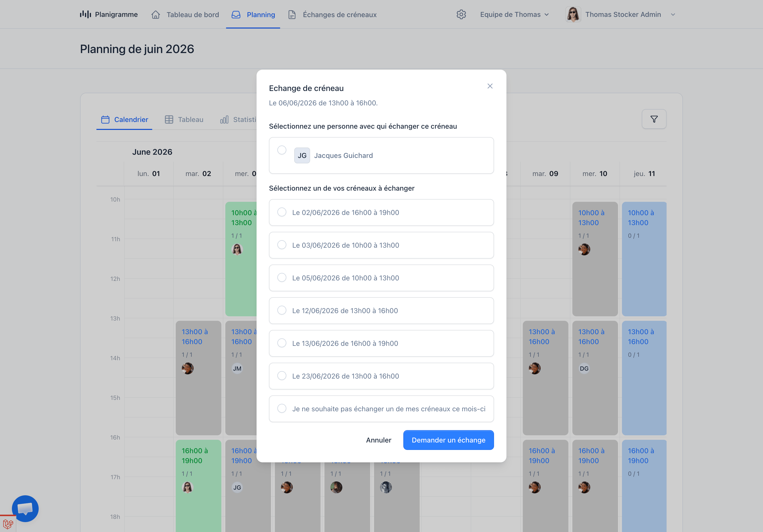The width and height of the screenshot is (763, 532).
Task: Click the mar. 09 day header
Action: (545, 174)
